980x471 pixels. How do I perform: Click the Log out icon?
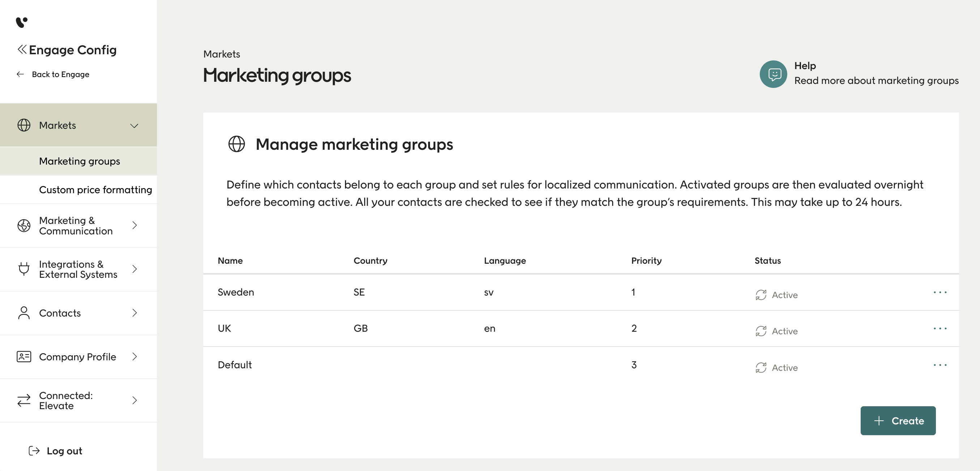[34, 451]
